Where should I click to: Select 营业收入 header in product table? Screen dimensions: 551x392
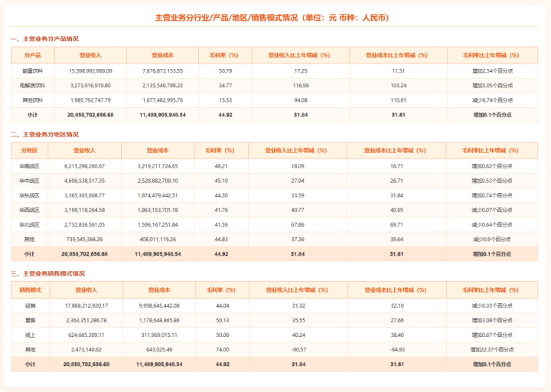click(90, 55)
